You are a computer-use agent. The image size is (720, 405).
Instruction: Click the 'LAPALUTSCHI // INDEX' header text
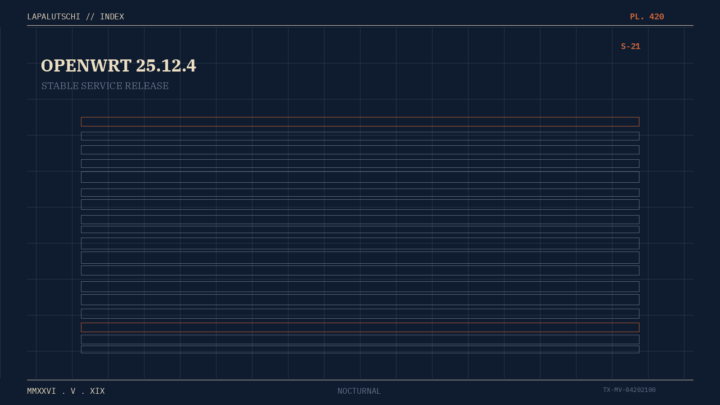click(x=75, y=17)
